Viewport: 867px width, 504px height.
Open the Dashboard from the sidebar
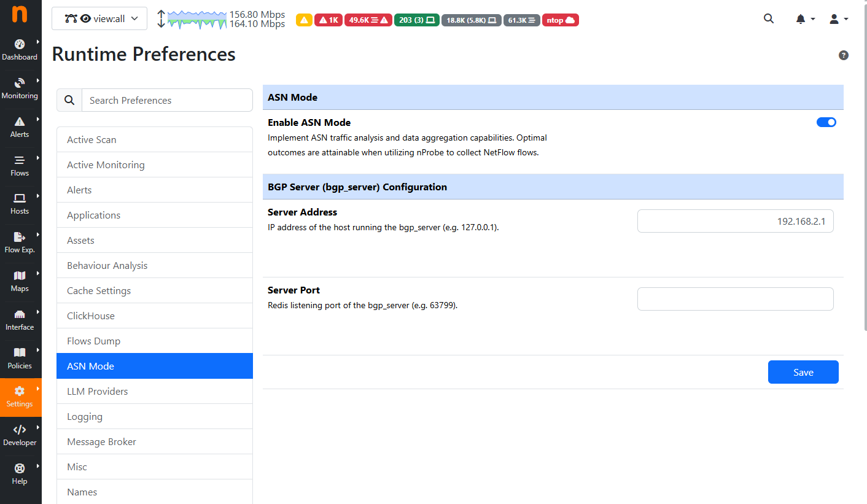tap(20, 48)
